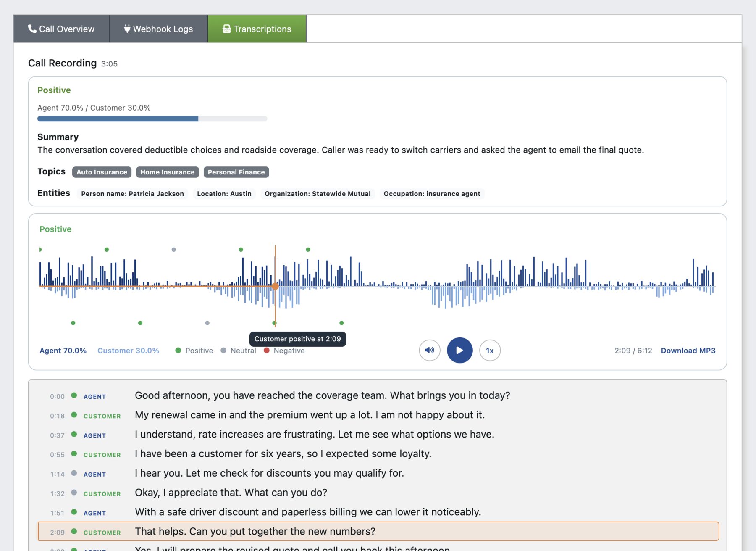Click gray neutral agent marker above waveform

[x=174, y=250]
